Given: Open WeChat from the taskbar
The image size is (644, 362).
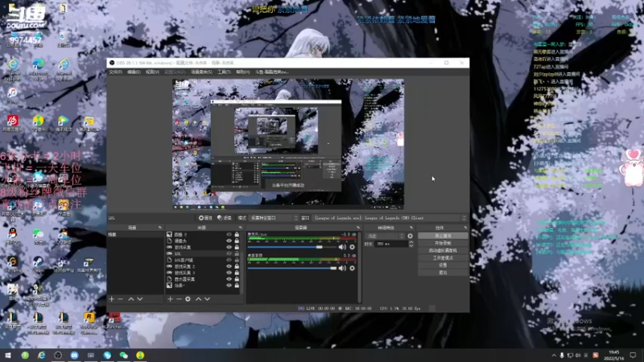Looking at the screenshot, I should [124, 355].
